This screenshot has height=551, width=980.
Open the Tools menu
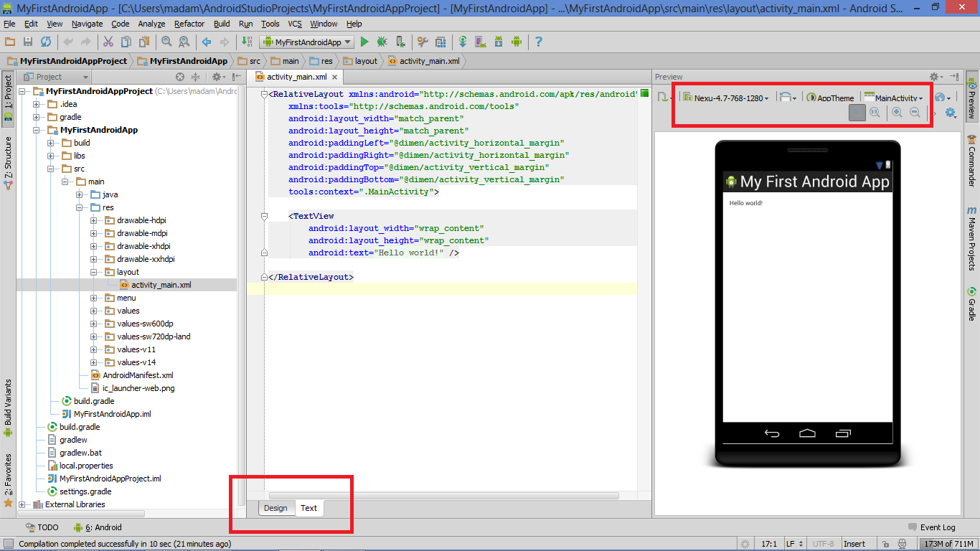270,23
